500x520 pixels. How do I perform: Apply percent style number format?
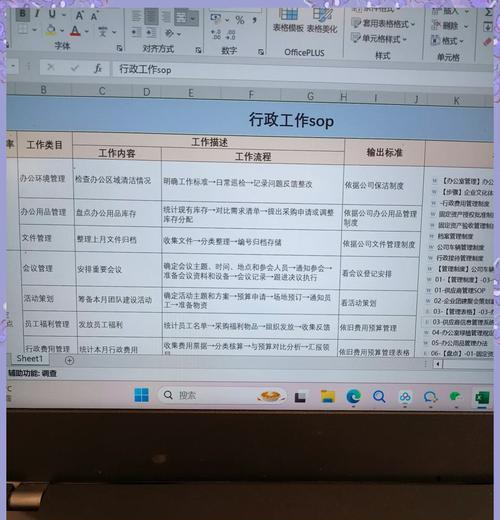tap(240, 20)
